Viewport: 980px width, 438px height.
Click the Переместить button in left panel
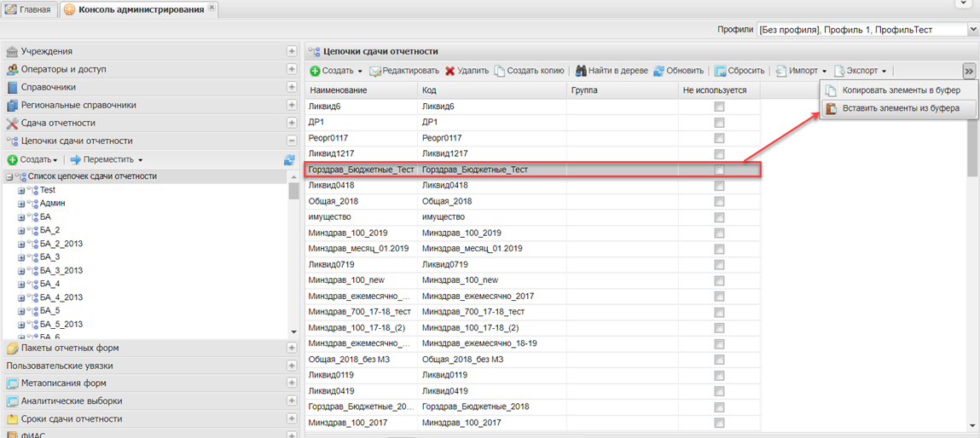(x=106, y=159)
